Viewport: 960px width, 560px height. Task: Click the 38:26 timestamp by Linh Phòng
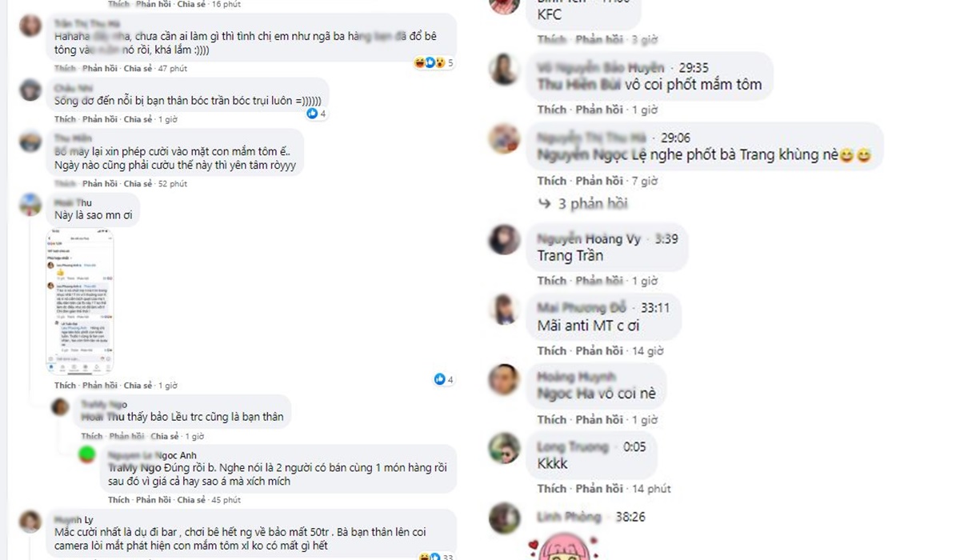pos(630,517)
